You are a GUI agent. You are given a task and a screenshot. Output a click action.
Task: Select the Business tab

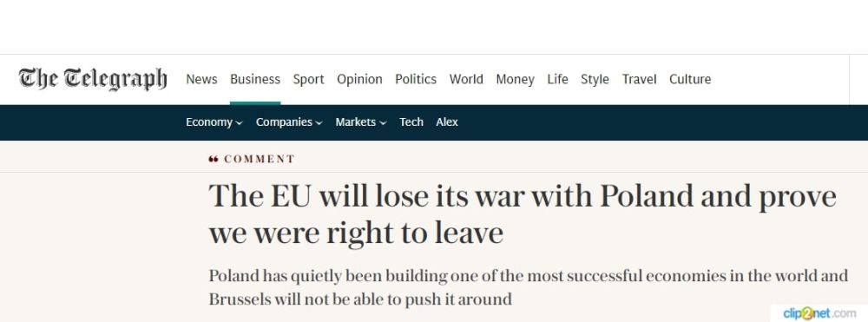(255, 79)
